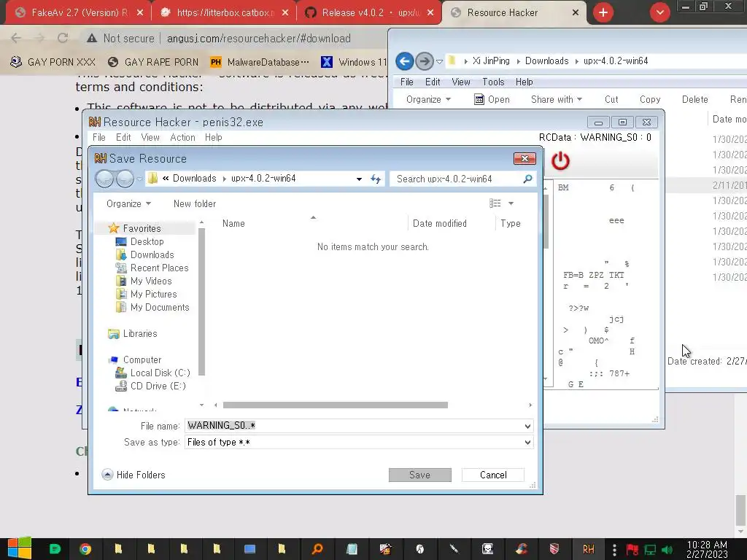Viewport: 747px width, 560px height.
Task: Click the refresh arrows icon beside the Save dialog path
Action: click(x=376, y=179)
